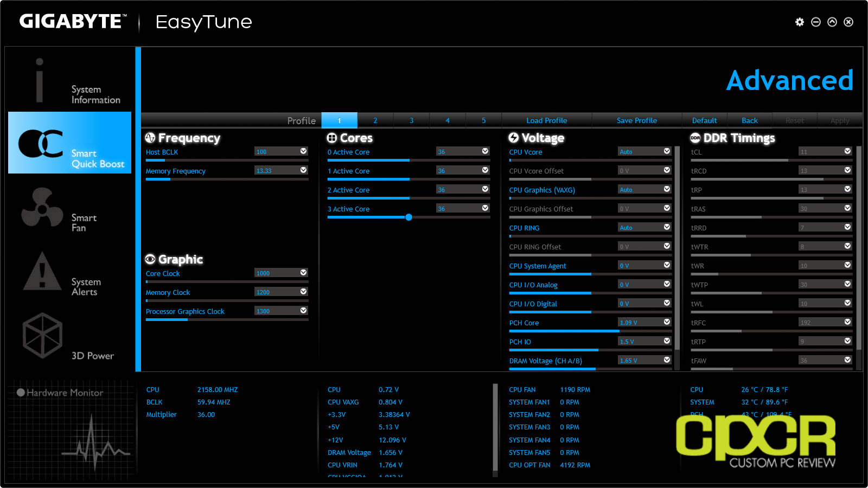
Task: Click the Voltage panel vertical scrollbar
Action: [677, 247]
